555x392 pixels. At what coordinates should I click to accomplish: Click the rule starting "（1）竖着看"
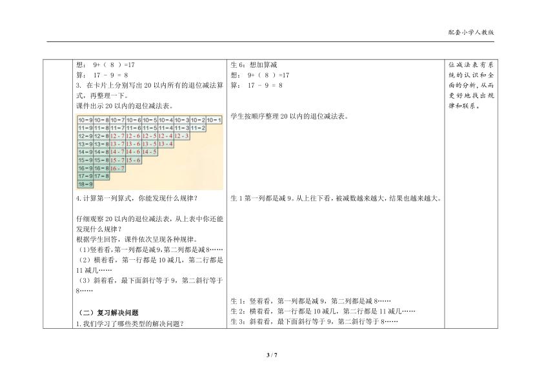tap(150, 250)
